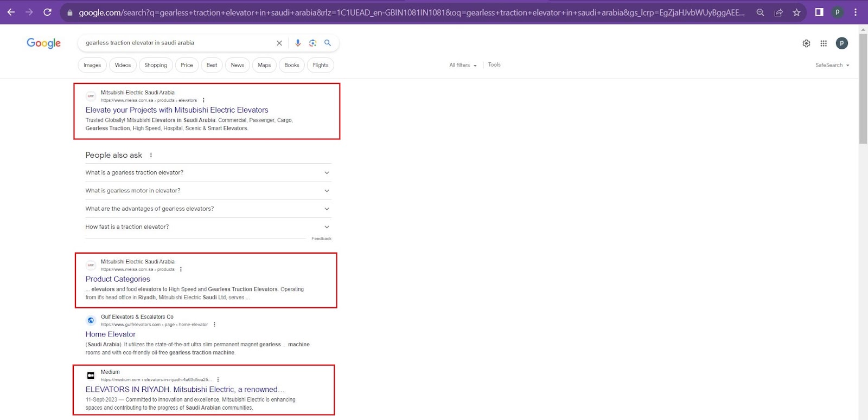Open Google apps grid
The image size is (868, 420).
point(824,43)
